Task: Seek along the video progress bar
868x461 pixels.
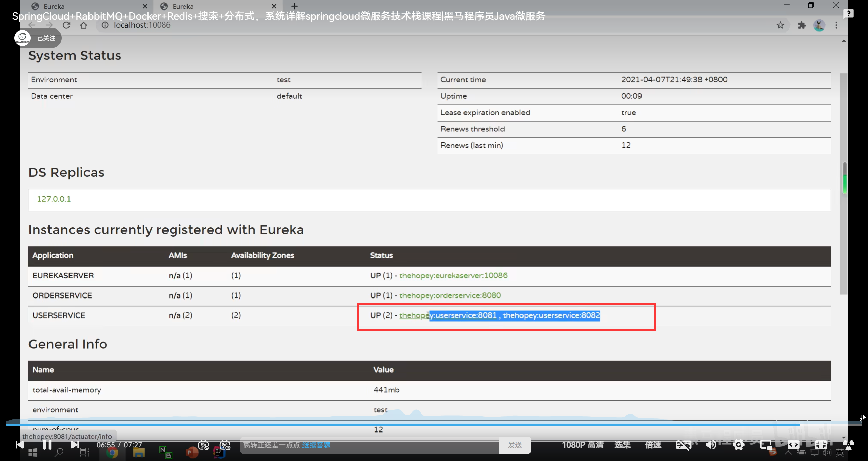Action: [x=434, y=424]
